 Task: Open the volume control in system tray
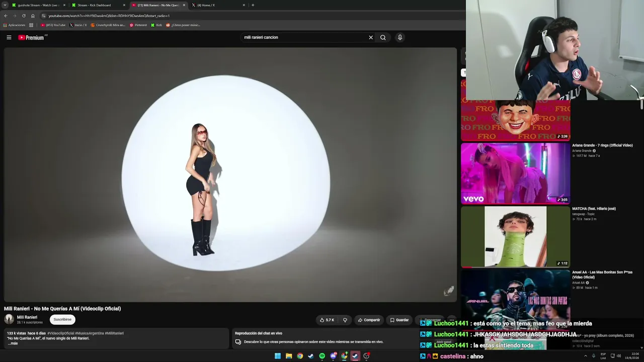coord(619,356)
